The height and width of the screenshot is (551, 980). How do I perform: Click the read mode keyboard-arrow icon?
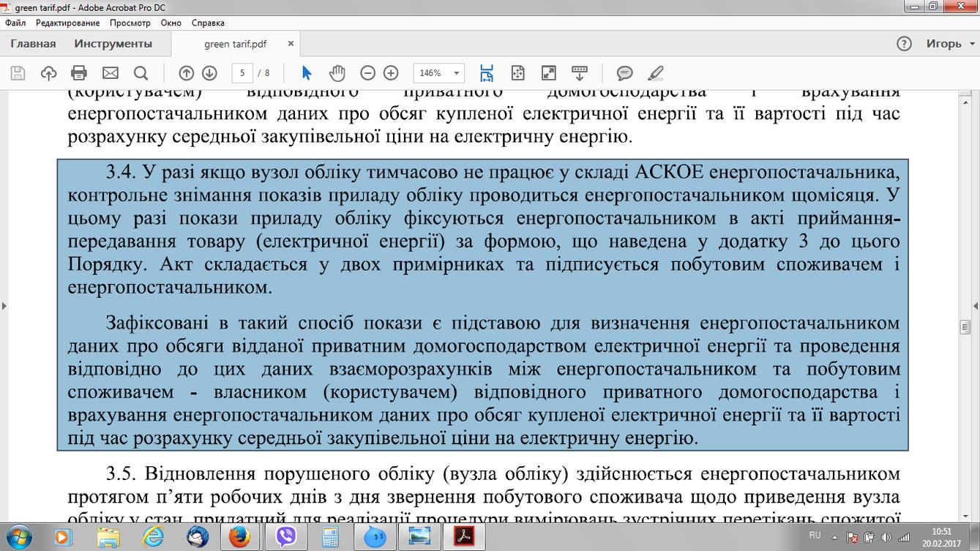(579, 73)
